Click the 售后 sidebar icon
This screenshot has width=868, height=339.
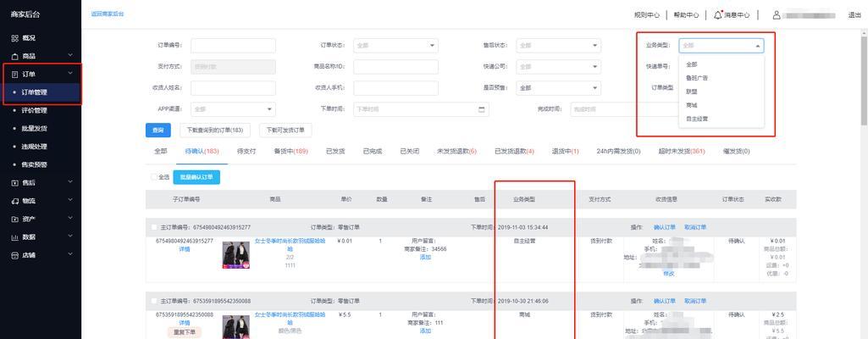pyautogui.click(x=15, y=183)
